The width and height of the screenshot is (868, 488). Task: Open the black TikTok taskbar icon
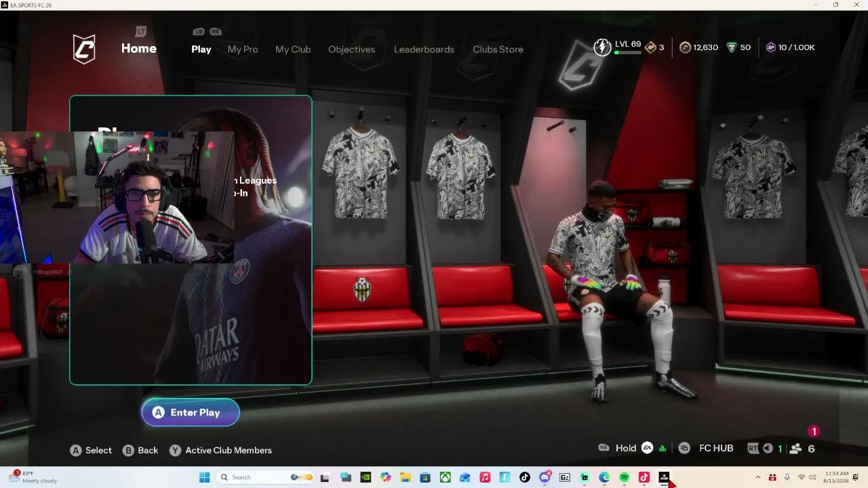coord(525,477)
